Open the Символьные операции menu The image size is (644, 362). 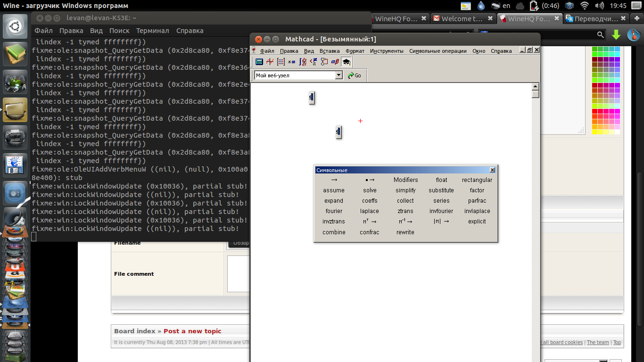(438, 51)
